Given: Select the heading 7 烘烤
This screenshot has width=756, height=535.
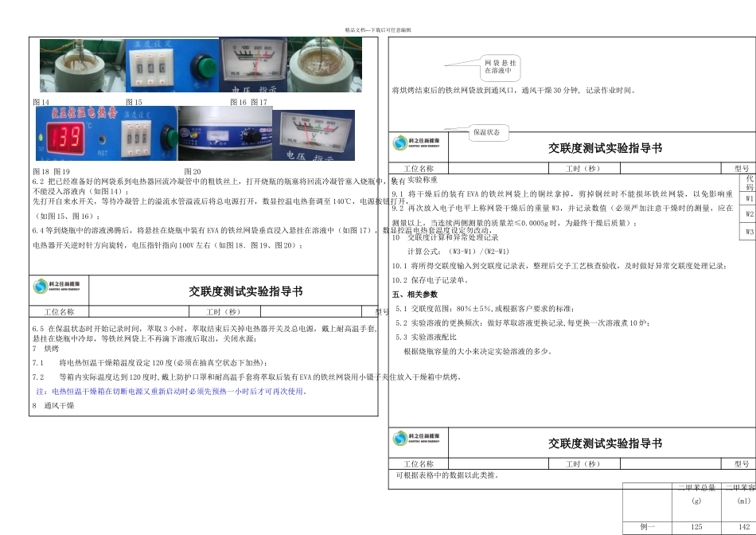Looking at the screenshot, I should 46,348.
